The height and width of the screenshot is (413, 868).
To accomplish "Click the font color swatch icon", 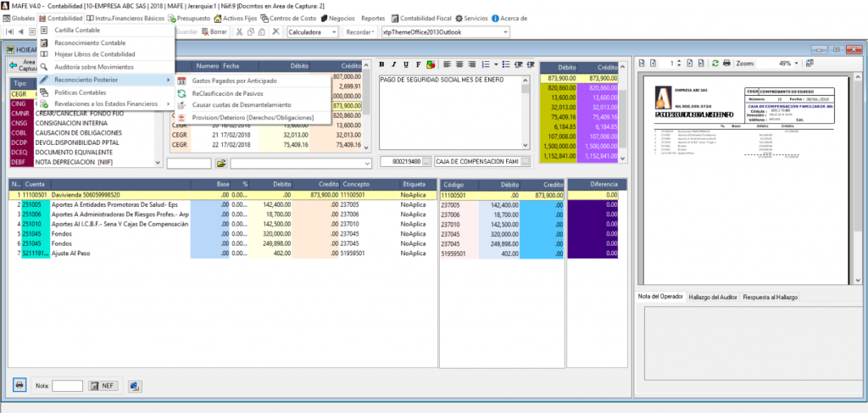I will tap(431, 64).
